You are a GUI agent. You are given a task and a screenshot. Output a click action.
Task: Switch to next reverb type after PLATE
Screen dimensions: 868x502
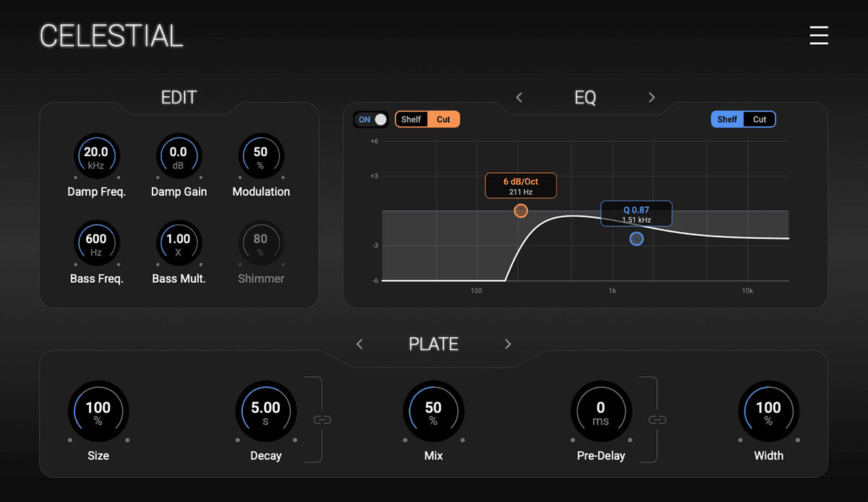[508, 344]
